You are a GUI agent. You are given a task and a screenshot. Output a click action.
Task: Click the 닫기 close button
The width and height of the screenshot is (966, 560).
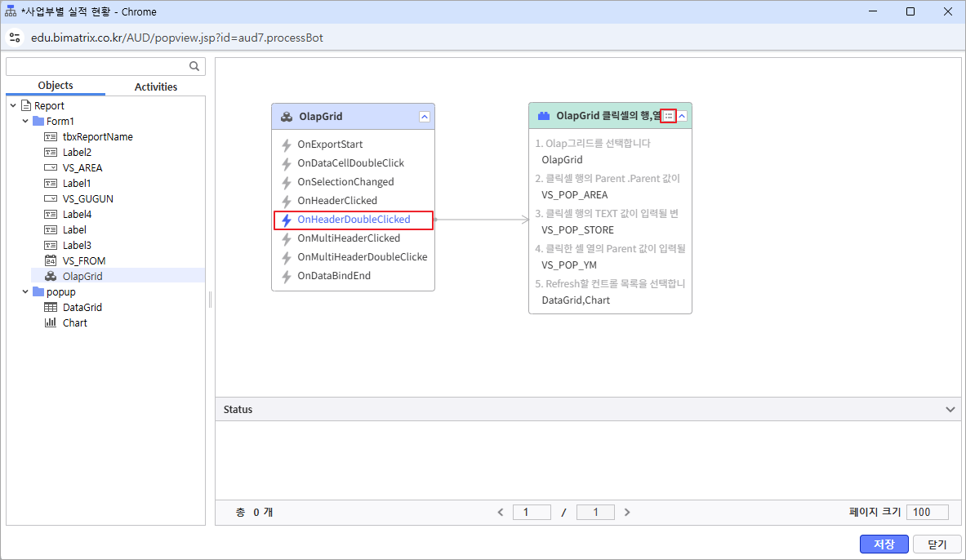(x=936, y=544)
